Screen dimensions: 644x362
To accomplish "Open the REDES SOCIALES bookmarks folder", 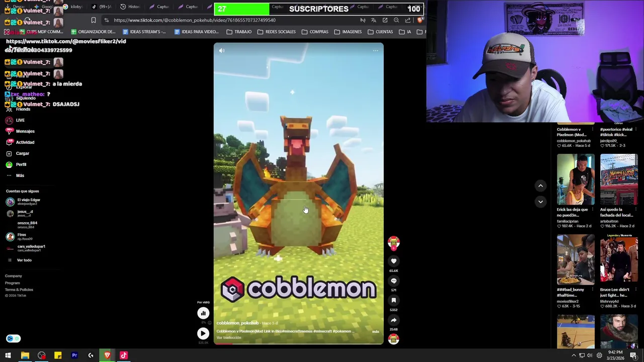I will coord(277,32).
